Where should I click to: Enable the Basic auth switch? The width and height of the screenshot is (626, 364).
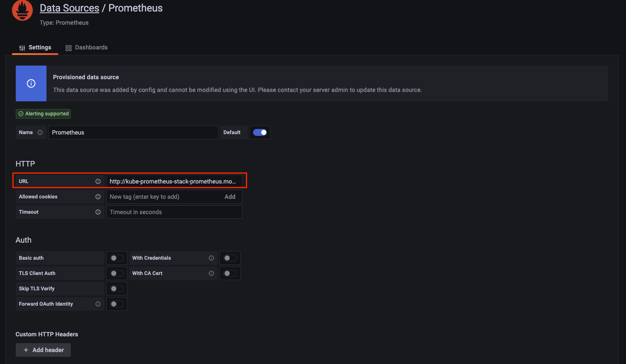pyautogui.click(x=117, y=258)
